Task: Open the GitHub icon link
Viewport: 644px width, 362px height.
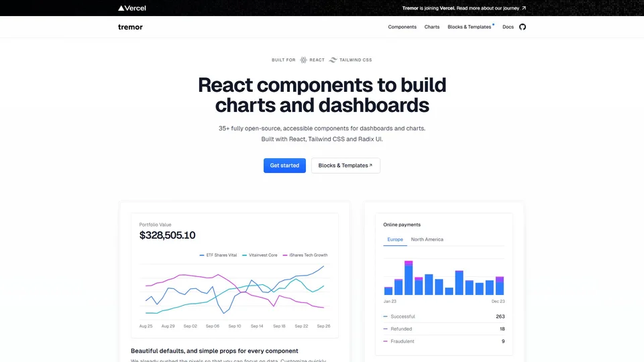Action: click(523, 27)
